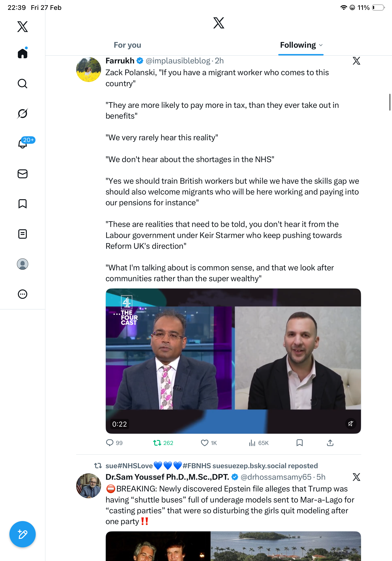Open Grok menu on Dr.Sam Youssef's post
The width and height of the screenshot is (392, 561).
(x=356, y=477)
